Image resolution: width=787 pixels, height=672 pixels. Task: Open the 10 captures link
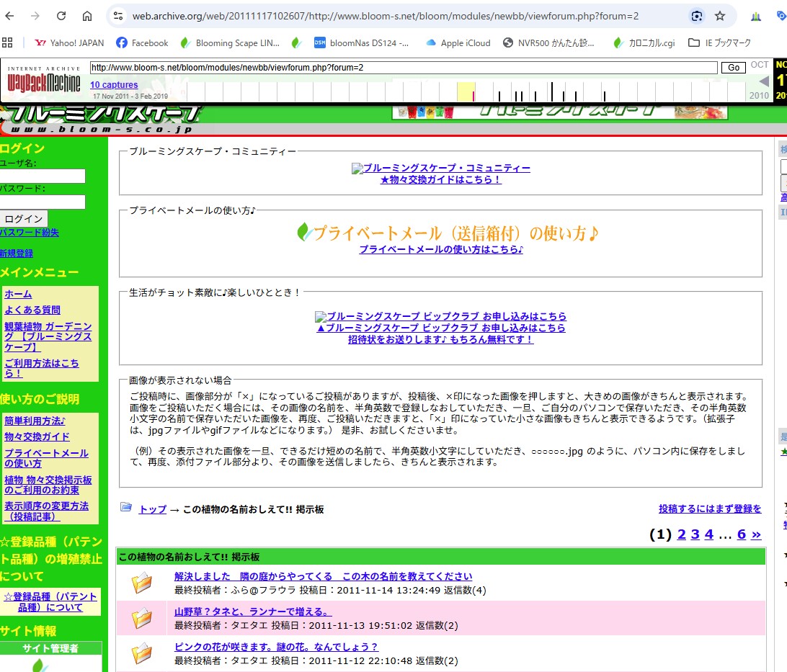pyautogui.click(x=114, y=85)
